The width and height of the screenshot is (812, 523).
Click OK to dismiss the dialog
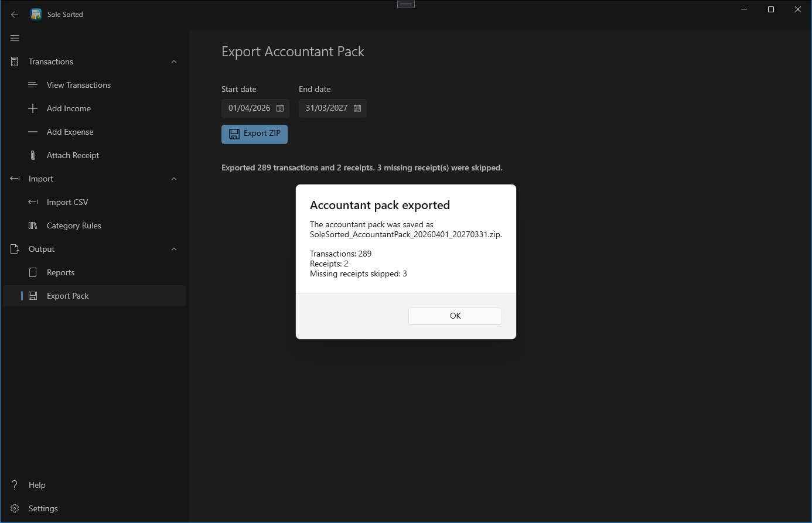[455, 316]
